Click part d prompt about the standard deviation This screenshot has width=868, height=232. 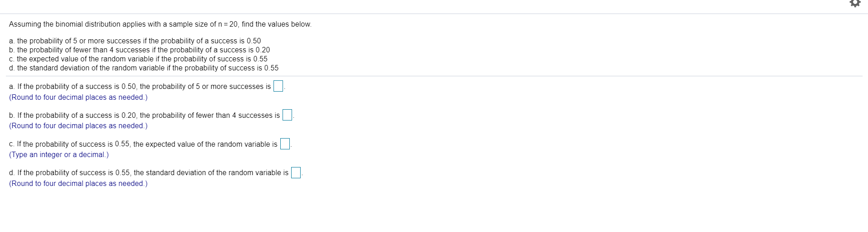pos(148,173)
